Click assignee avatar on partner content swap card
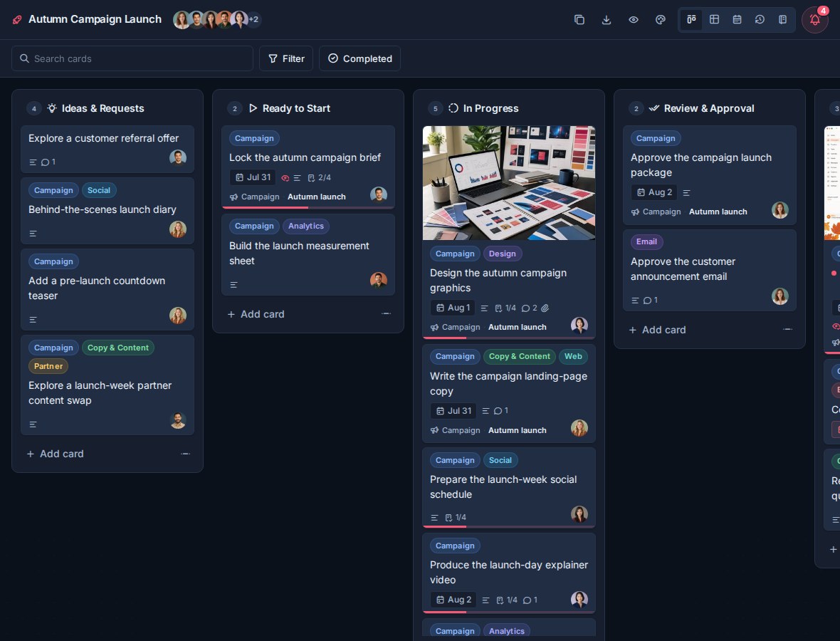 178,421
